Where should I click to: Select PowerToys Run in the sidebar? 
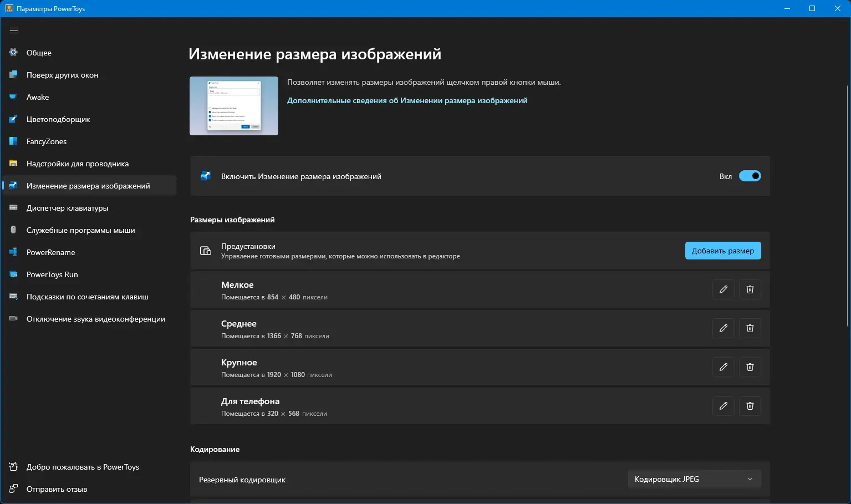53,274
